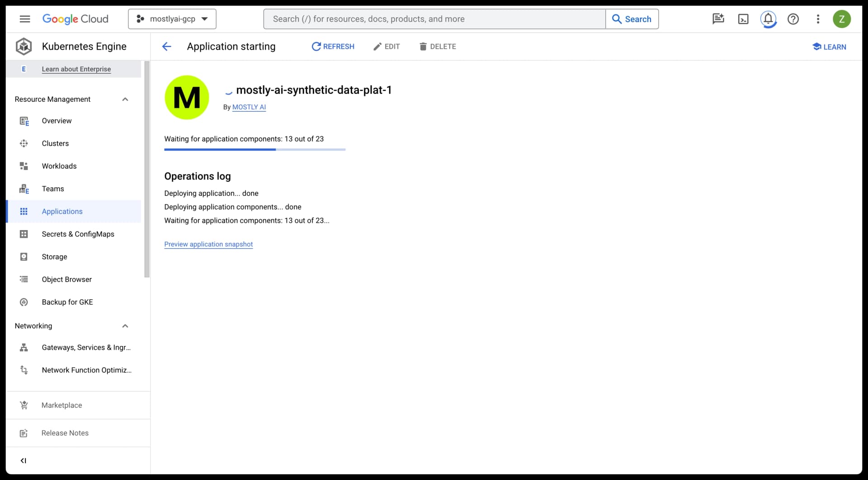Open the Marketplace
Viewport: 868px width, 480px height.
[61, 405]
